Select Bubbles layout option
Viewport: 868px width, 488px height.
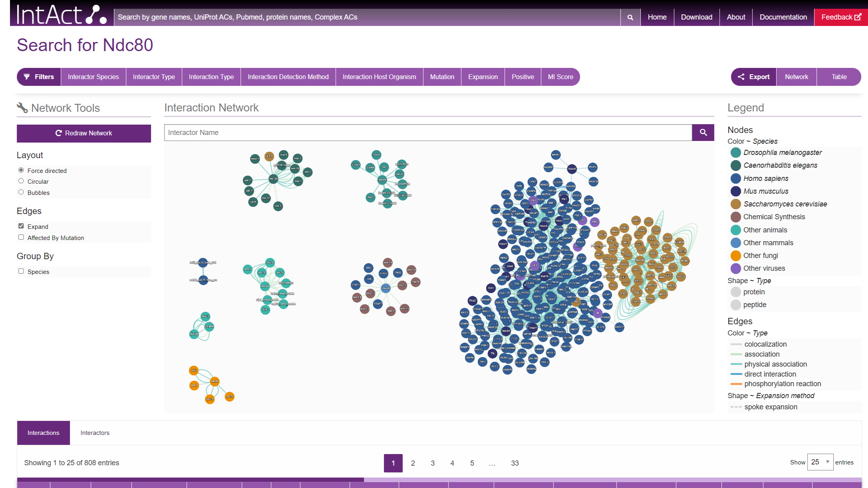[21, 192]
